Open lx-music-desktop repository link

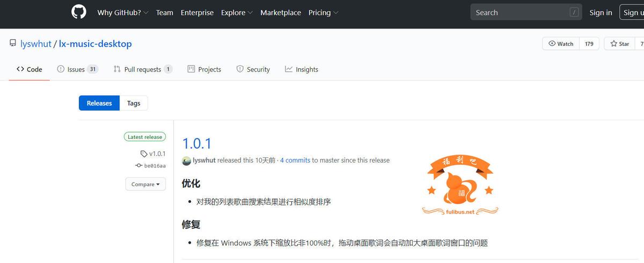coord(95,43)
